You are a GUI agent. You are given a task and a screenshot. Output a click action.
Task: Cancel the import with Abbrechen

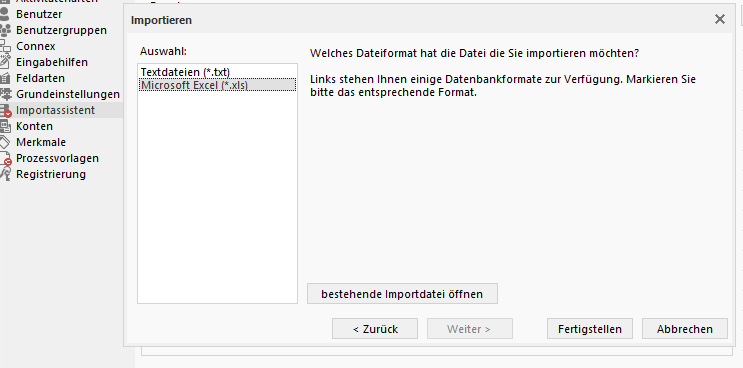(x=684, y=329)
